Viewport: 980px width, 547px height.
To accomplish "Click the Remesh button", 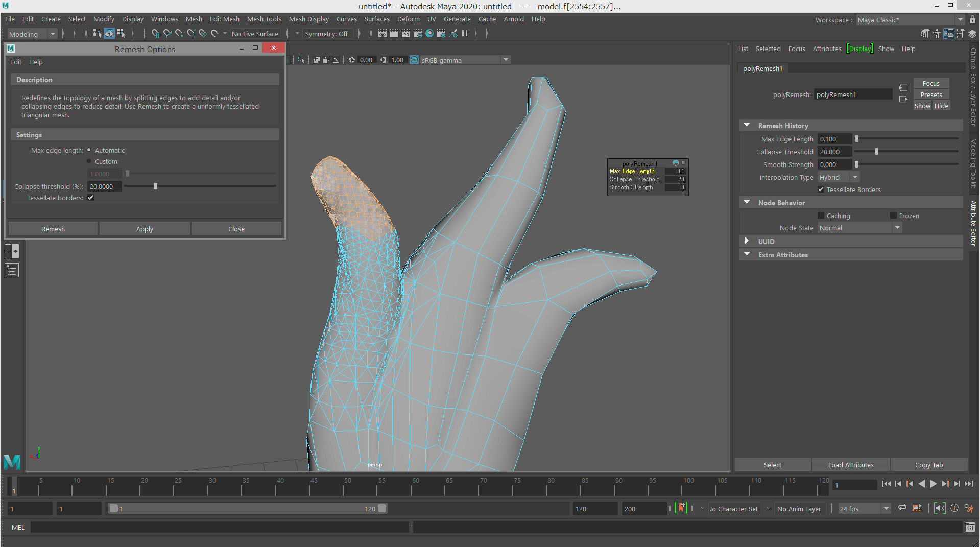I will pos(53,229).
